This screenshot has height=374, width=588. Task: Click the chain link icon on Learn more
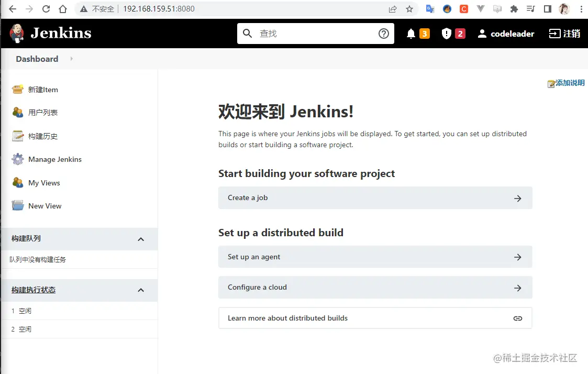517,318
